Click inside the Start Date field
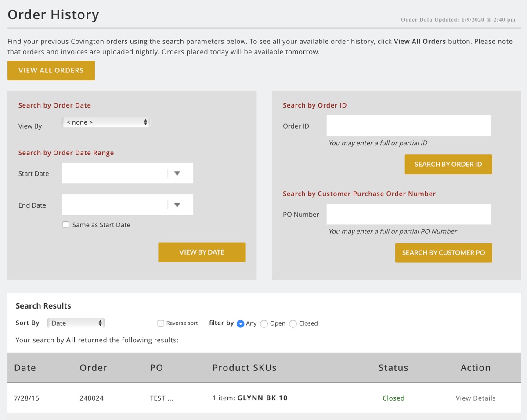Screen dimensions: 527x420 (114, 173)
